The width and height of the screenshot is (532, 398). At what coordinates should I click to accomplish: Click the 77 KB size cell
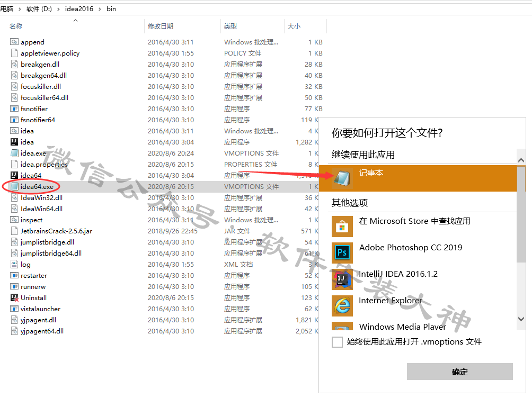pyautogui.click(x=314, y=109)
